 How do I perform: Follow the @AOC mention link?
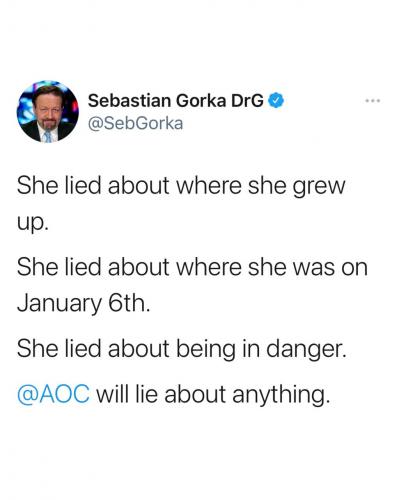[x=53, y=394]
